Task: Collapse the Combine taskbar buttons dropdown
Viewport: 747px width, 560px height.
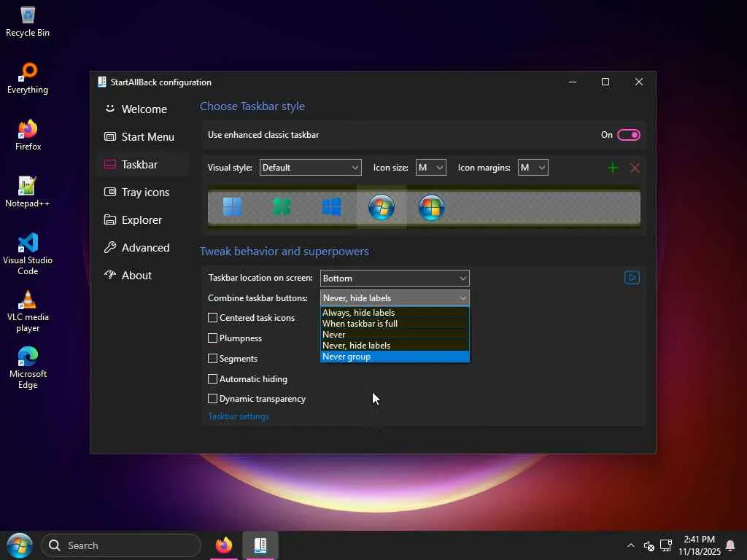Action: 395,298
